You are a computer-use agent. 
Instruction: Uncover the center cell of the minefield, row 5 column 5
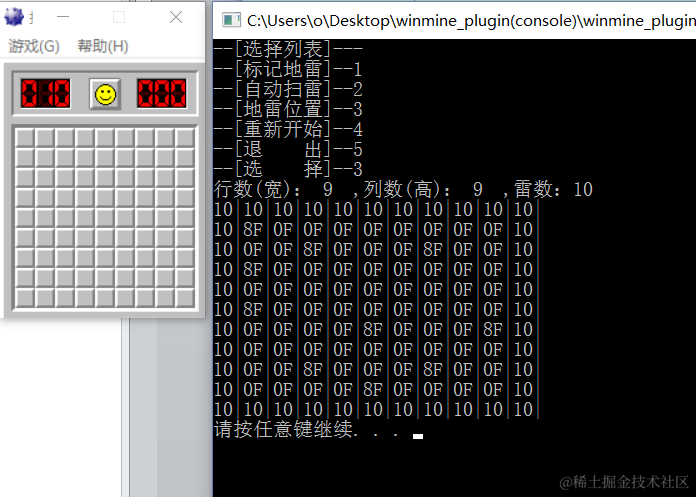(105, 218)
